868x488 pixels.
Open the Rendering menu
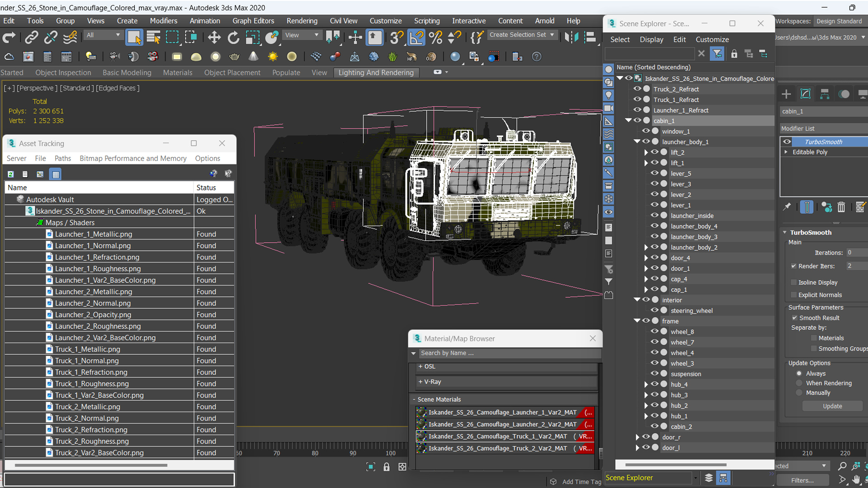[302, 21]
